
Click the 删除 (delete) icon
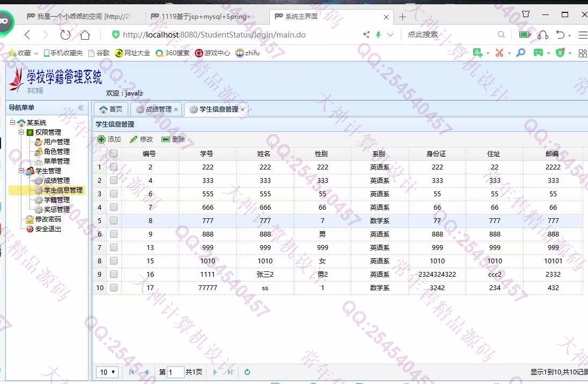(x=166, y=139)
